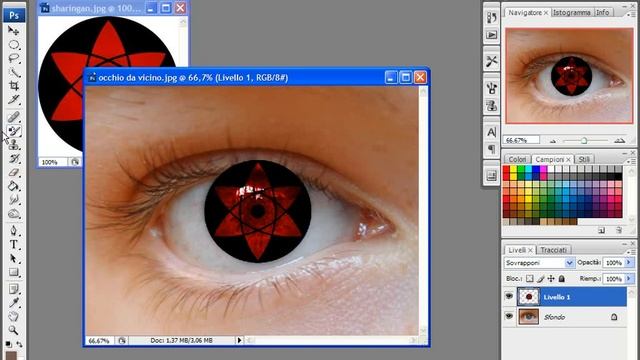
Task: Select the Notes tool
Action: (13, 289)
